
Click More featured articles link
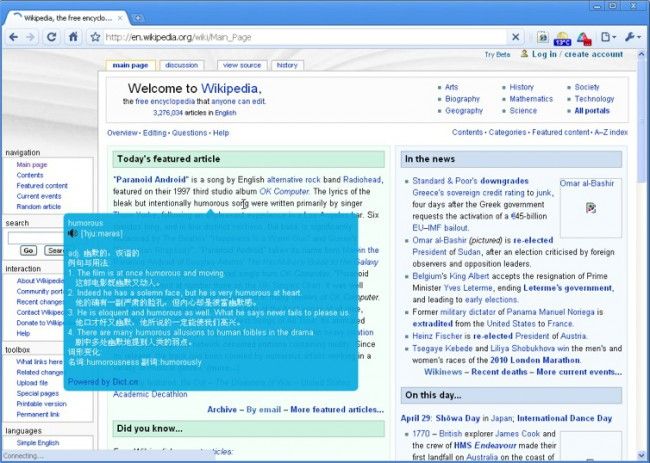(x=337, y=410)
